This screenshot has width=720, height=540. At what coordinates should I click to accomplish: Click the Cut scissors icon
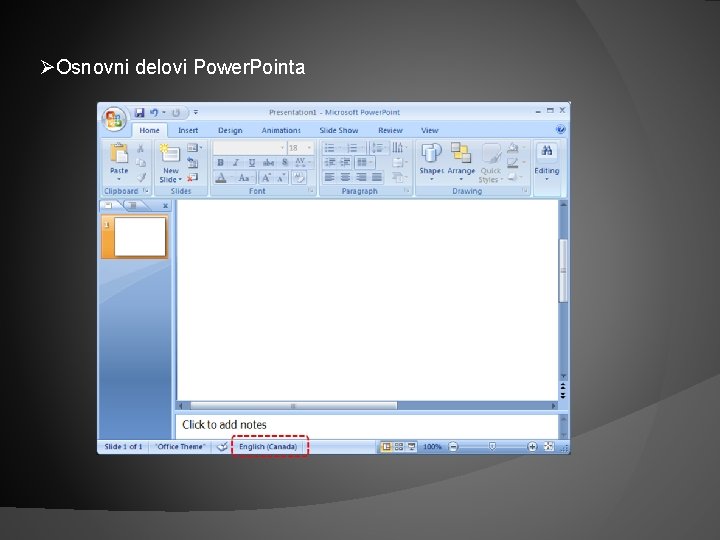141,148
